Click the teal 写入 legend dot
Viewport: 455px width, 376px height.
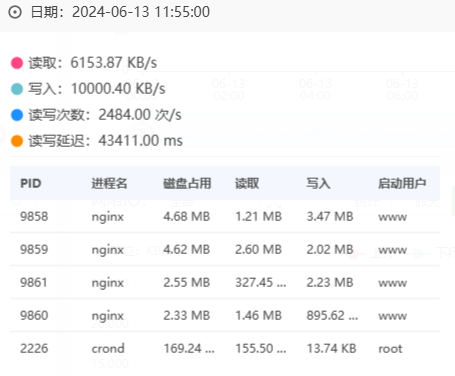[x=17, y=89]
